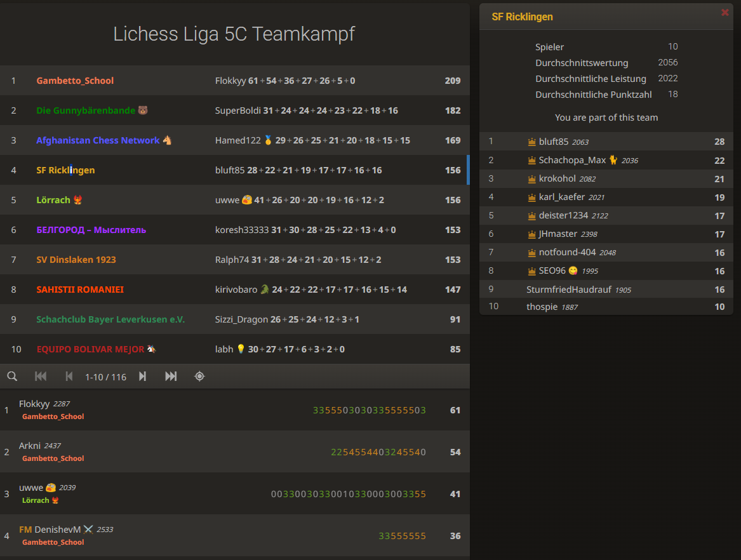Image resolution: width=741 pixels, height=560 pixels.
Task: Close the SF Ricklingen team panel
Action: click(725, 12)
